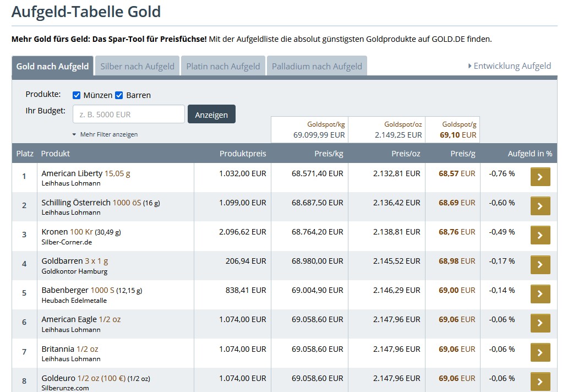The width and height of the screenshot is (562, 392).
Task: Open arrow button for Britannia 1/2 oz
Action: coord(540,352)
